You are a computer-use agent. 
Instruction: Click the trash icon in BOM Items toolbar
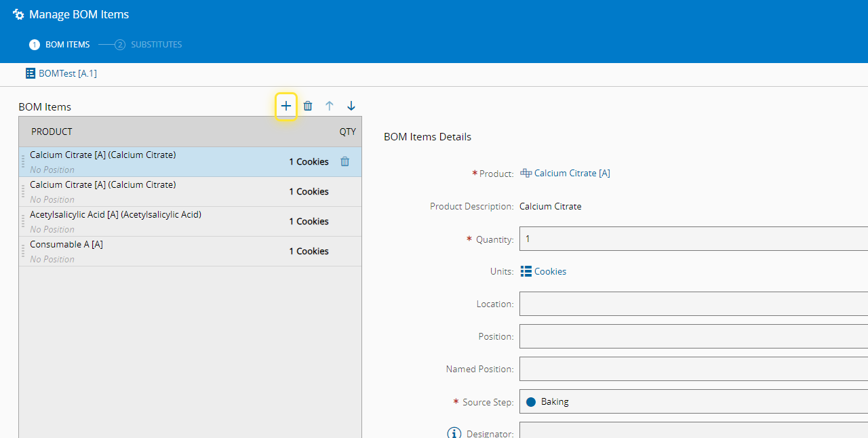tap(308, 106)
